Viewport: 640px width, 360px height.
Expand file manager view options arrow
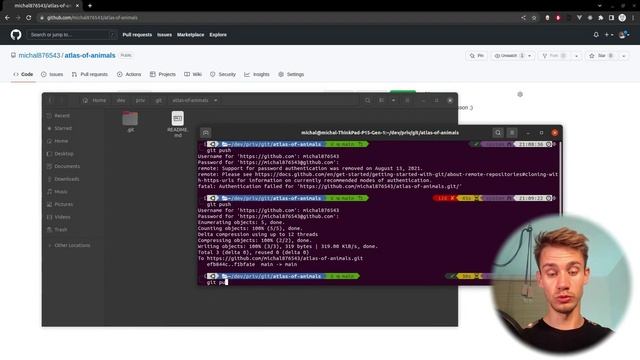(393, 100)
